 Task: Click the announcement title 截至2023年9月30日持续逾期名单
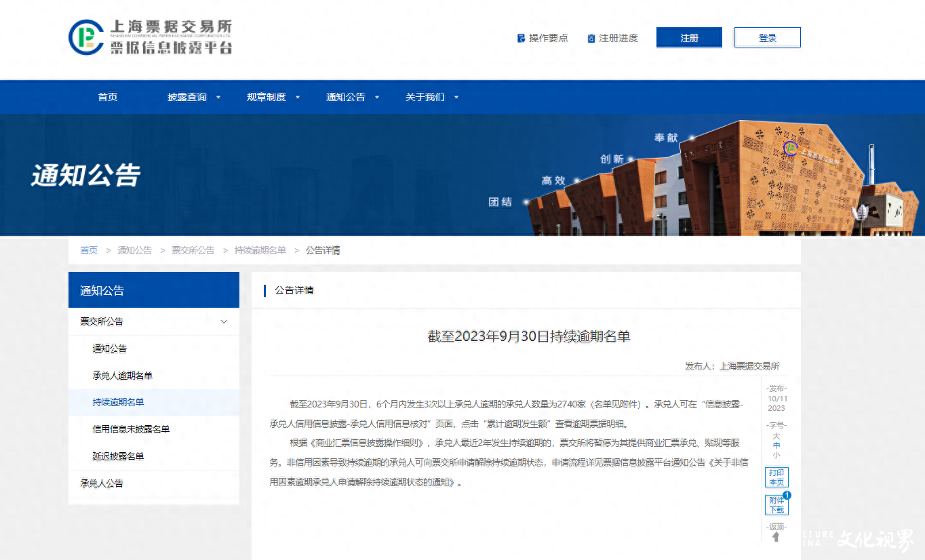pyautogui.click(x=529, y=336)
